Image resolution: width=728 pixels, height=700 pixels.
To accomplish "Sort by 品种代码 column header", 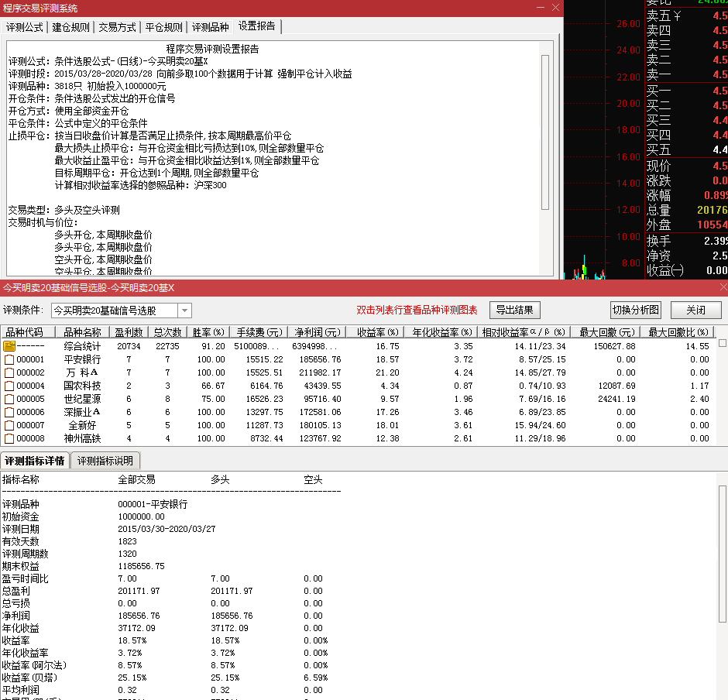I will tap(28, 332).
